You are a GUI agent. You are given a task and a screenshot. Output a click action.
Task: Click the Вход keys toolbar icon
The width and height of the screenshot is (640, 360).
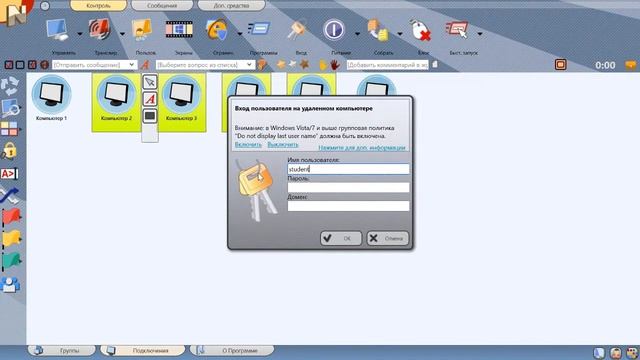tap(298, 30)
